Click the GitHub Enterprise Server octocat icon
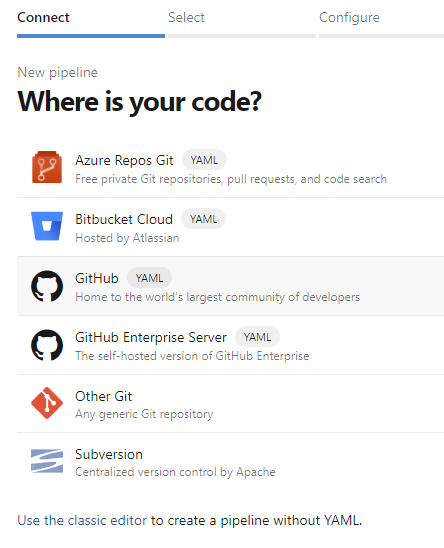444x548 pixels. [47, 345]
